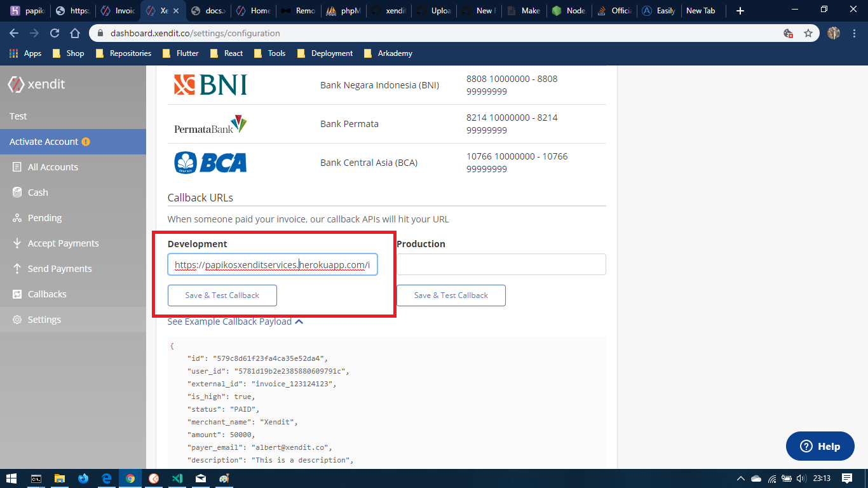Show hidden system tray icons

point(740,478)
